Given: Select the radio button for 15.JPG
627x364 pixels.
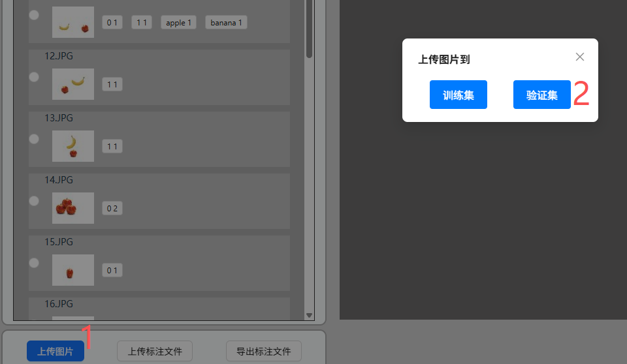Looking at the screenshot, I should 34,263.
